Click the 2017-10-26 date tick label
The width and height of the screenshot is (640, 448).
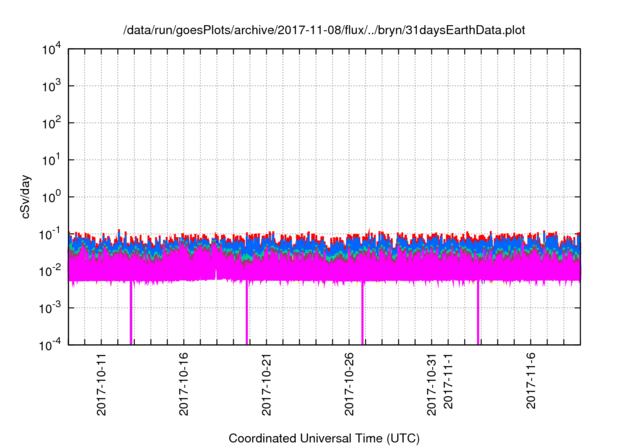click(x=349, y=385)
